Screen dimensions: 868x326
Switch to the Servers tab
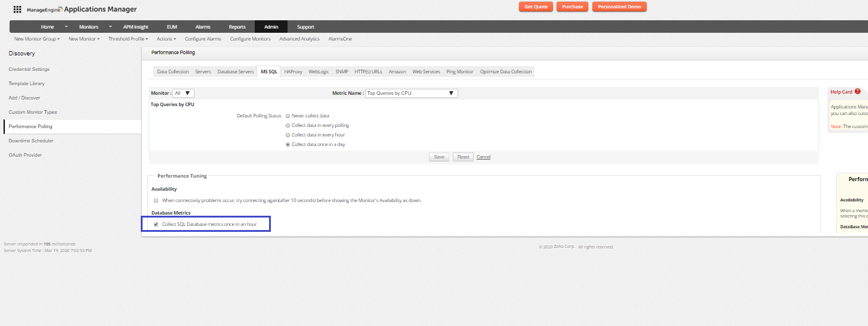tap(203, 72)
